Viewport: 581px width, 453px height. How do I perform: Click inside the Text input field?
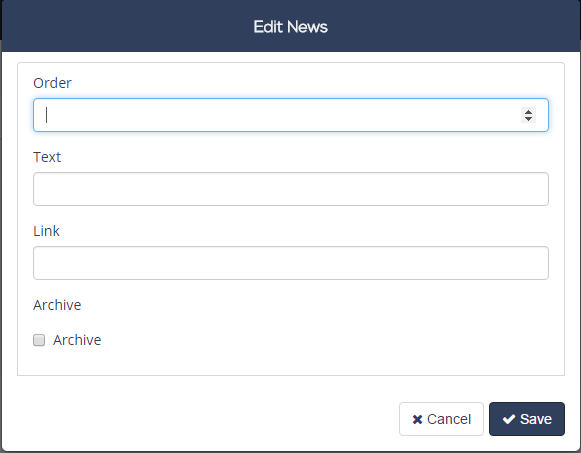290,189
